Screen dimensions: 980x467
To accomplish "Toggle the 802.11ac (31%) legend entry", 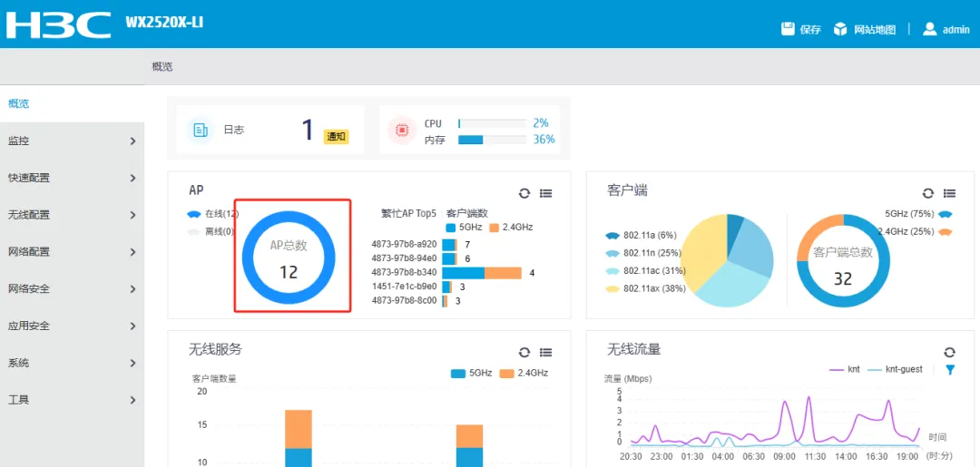I will [646, 270].
